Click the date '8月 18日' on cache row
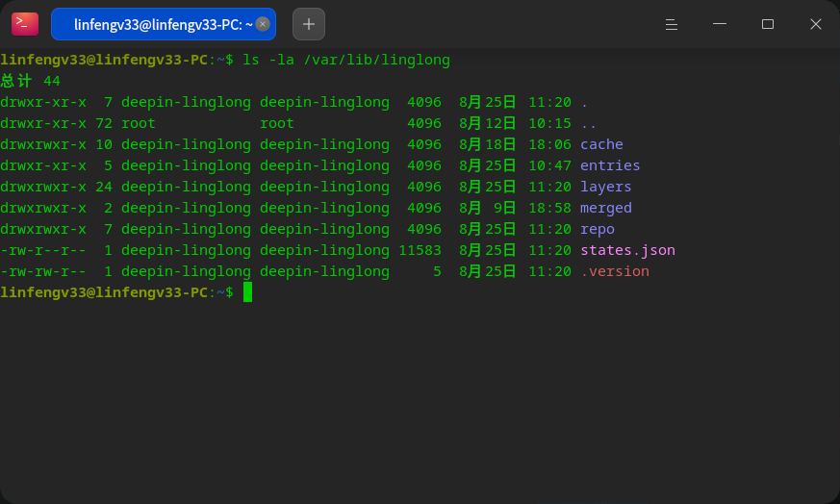This screenshot has height=504, width=840. 487,144
